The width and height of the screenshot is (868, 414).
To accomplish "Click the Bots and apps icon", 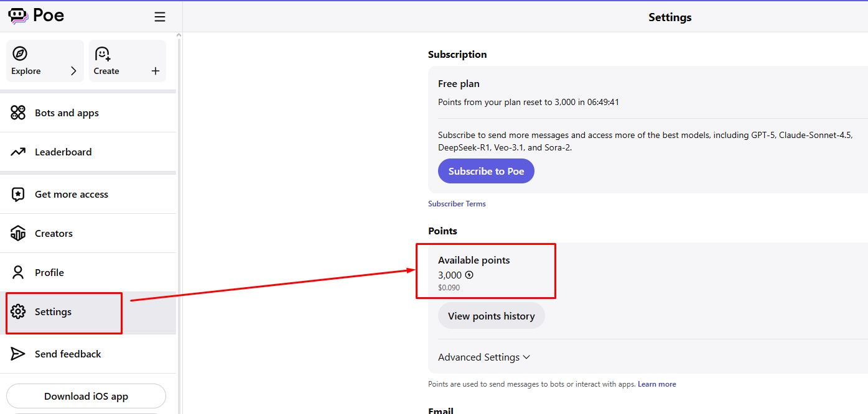I will [x=18, y=113].
